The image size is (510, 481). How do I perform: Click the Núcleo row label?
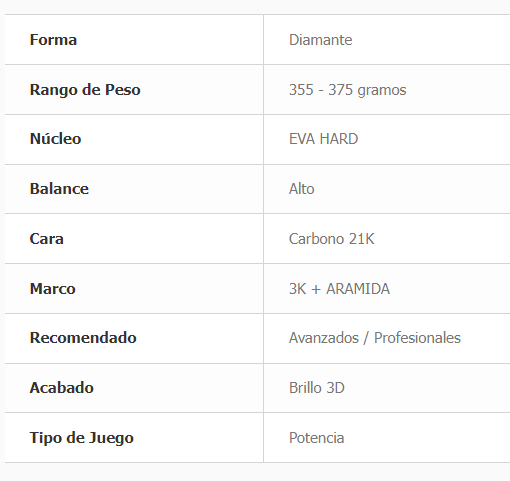coord(55,139)
